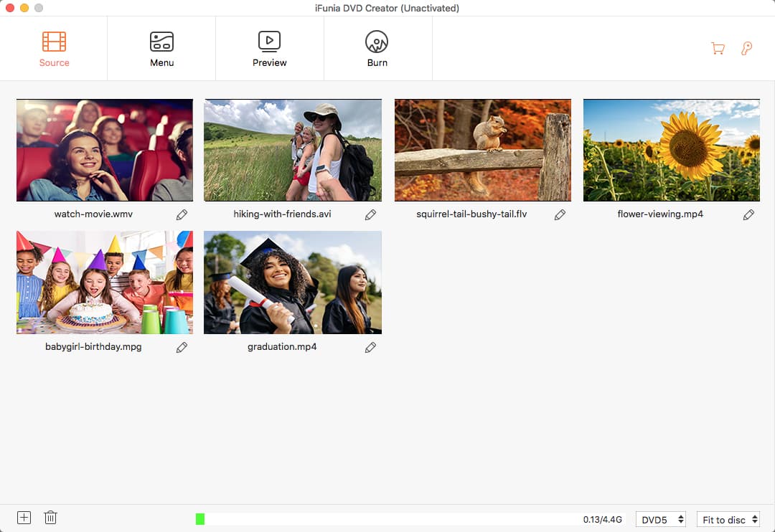Click the trash delete icon
The image size is (775, 532).
[50, 518]
